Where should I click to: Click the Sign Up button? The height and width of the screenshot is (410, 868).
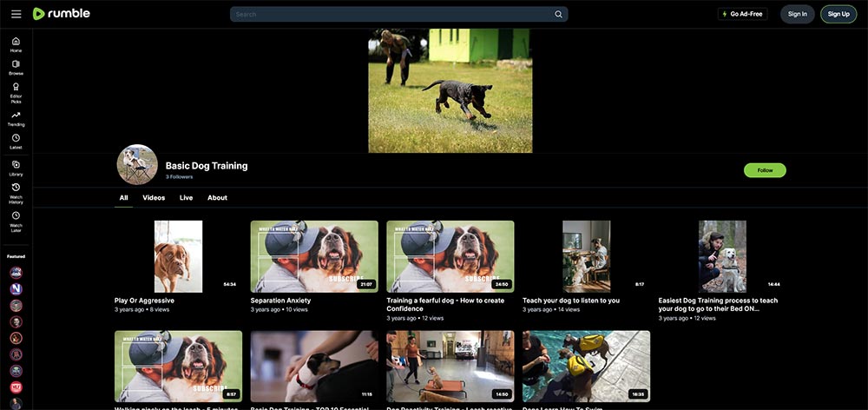coord(838,14)
